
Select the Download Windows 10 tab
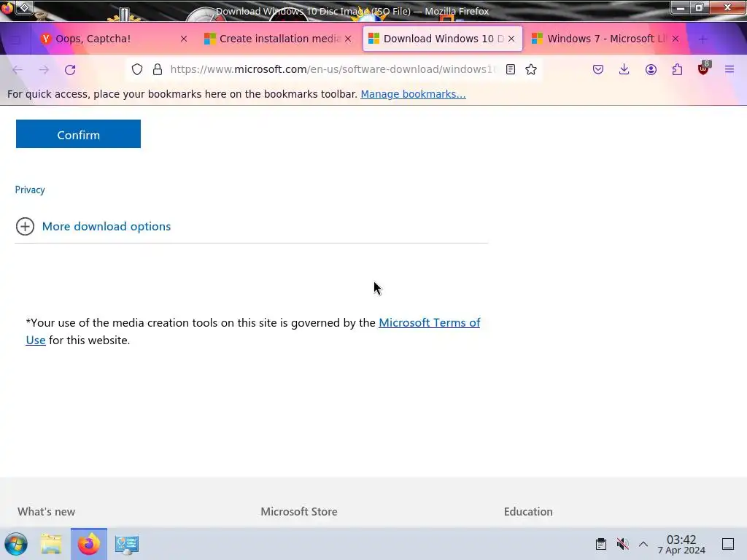[443, 39]
